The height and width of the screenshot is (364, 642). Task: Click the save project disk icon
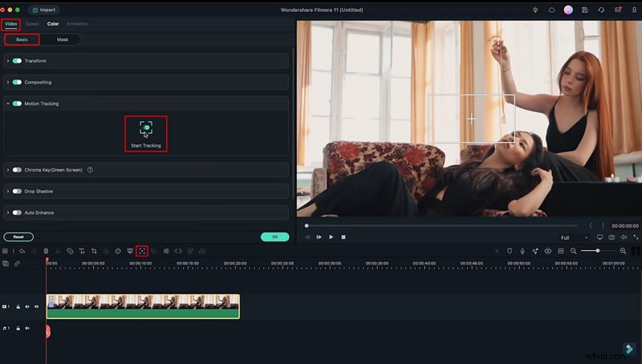tap(585, 10)
